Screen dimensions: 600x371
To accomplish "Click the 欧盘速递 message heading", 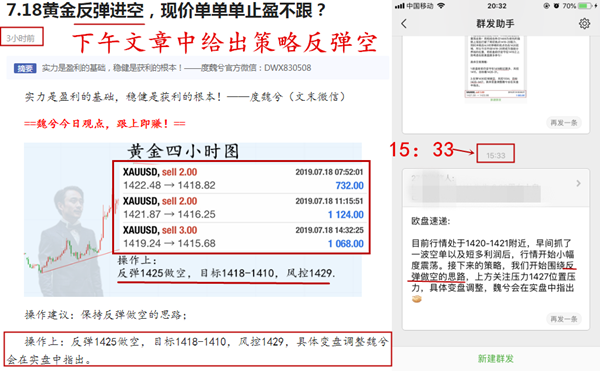I will 431,221.
